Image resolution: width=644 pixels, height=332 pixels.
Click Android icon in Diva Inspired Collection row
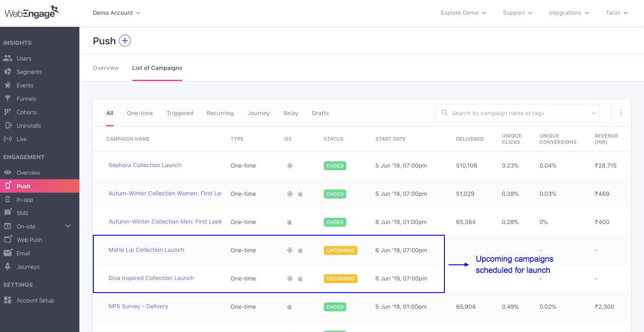click(290, 278)
